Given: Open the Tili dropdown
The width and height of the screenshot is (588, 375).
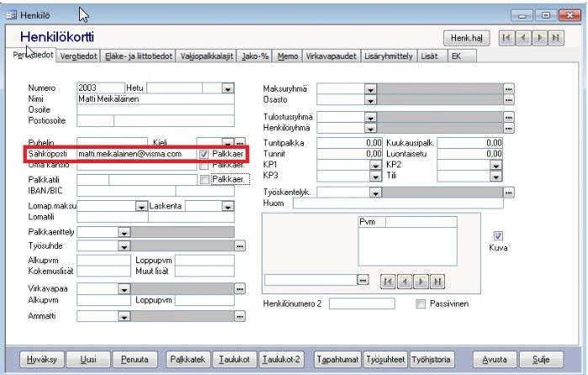Looking at the screenshot, I should point(495,176).
